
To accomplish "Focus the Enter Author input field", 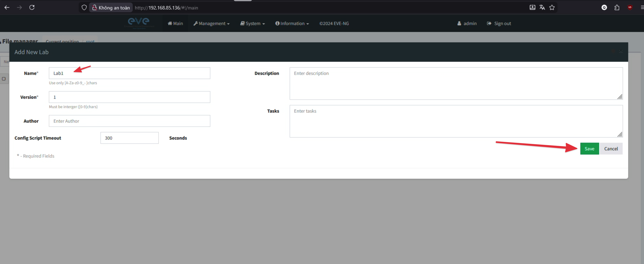I will pos(129,121).
